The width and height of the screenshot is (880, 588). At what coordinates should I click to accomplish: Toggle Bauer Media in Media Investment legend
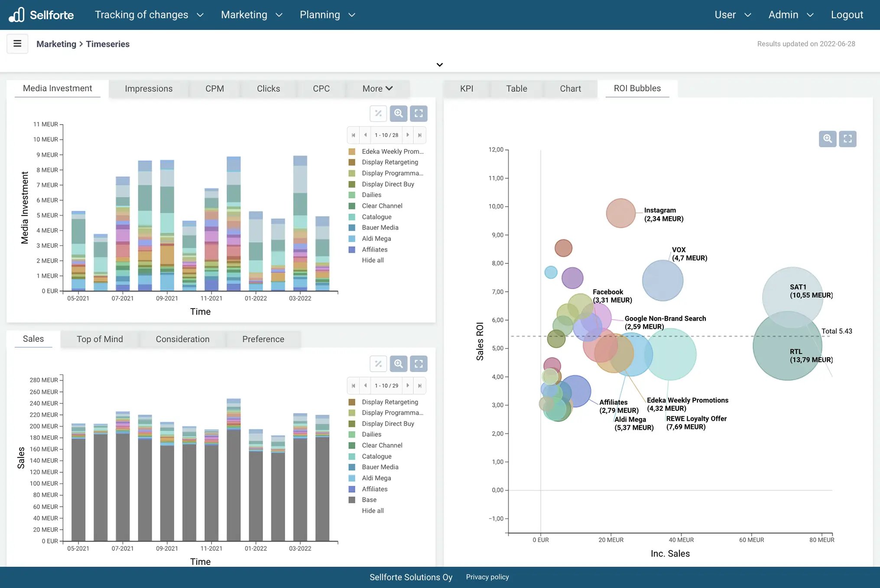click(x=373, y=227)
